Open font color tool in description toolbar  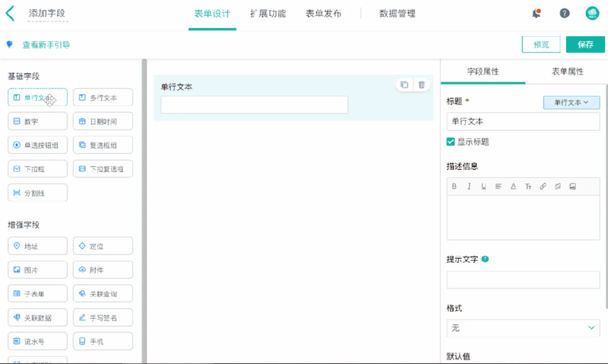[x=513, y=187]
